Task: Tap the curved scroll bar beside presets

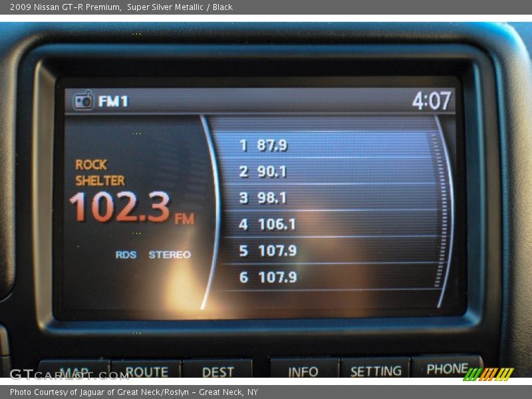Action: pyautogui.click(x=444, y=211)
